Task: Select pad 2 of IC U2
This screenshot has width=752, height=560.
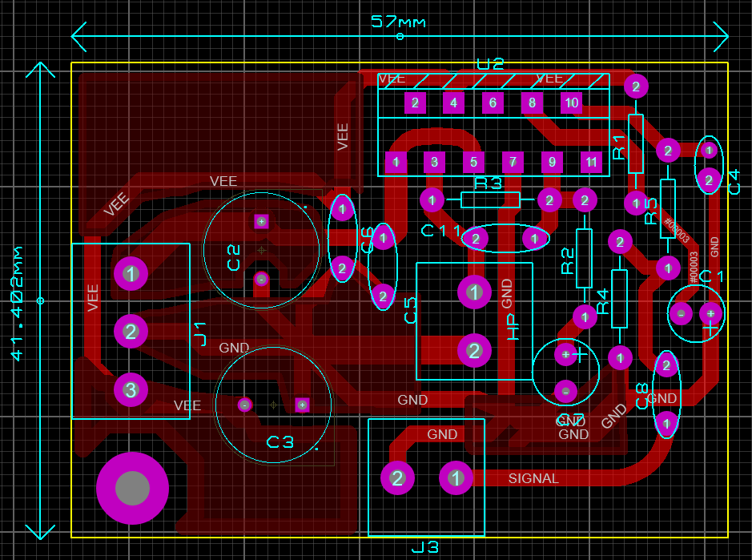Action: coord(415,103)
